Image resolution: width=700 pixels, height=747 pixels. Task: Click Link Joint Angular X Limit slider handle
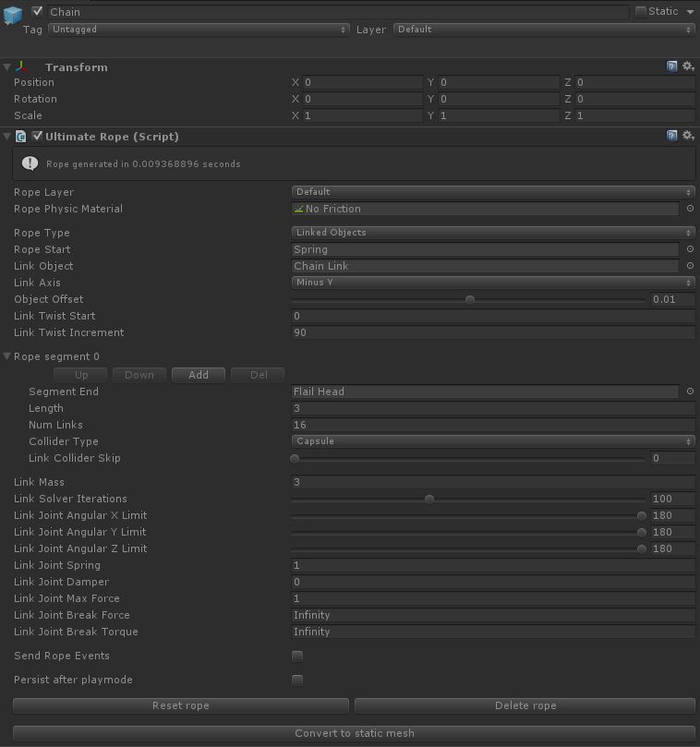(642, 515)
